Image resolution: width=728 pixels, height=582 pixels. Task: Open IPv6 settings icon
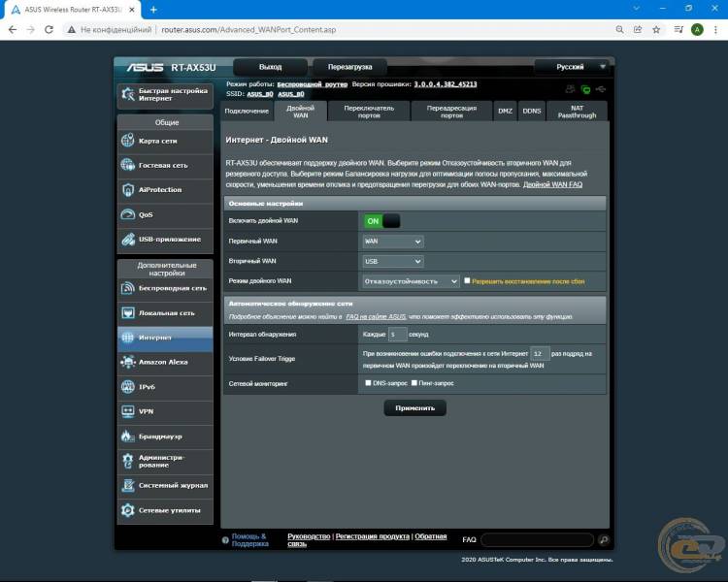pos(128,387)
